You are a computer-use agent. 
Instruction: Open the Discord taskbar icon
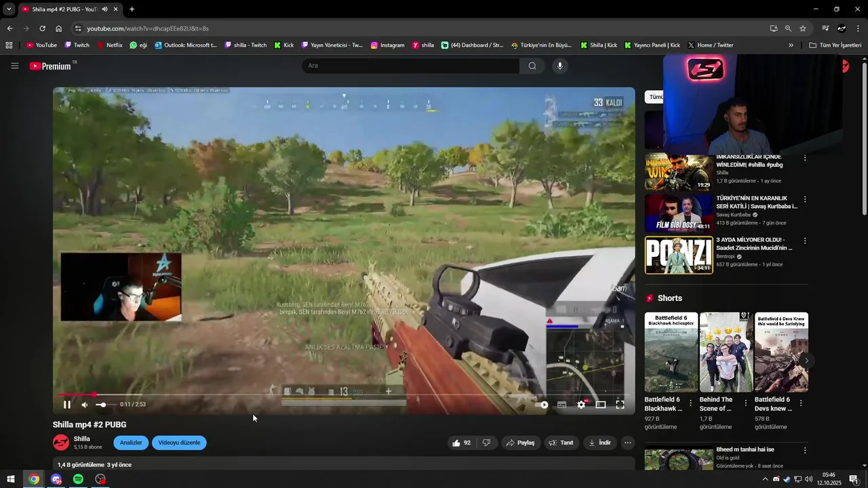coord(56,479)
